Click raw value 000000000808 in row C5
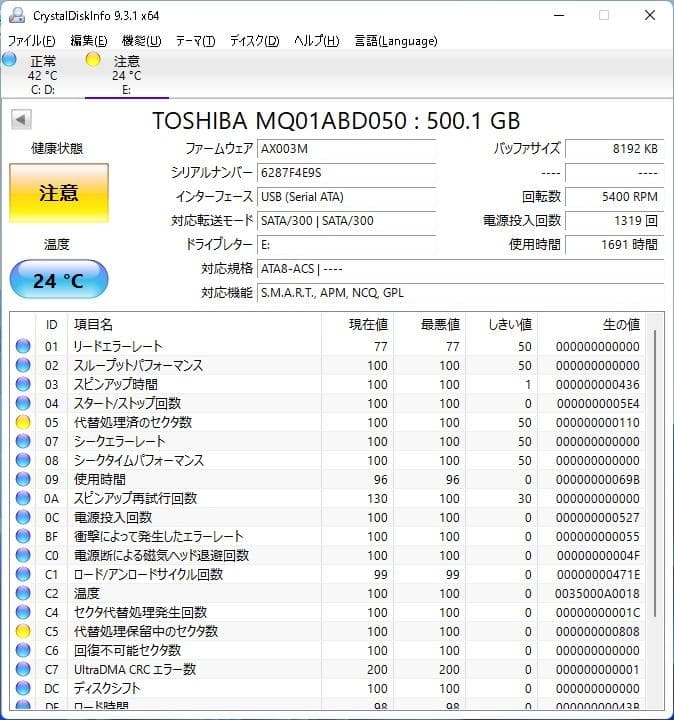Viewport: 674px width, 720px height. [597, 631]
